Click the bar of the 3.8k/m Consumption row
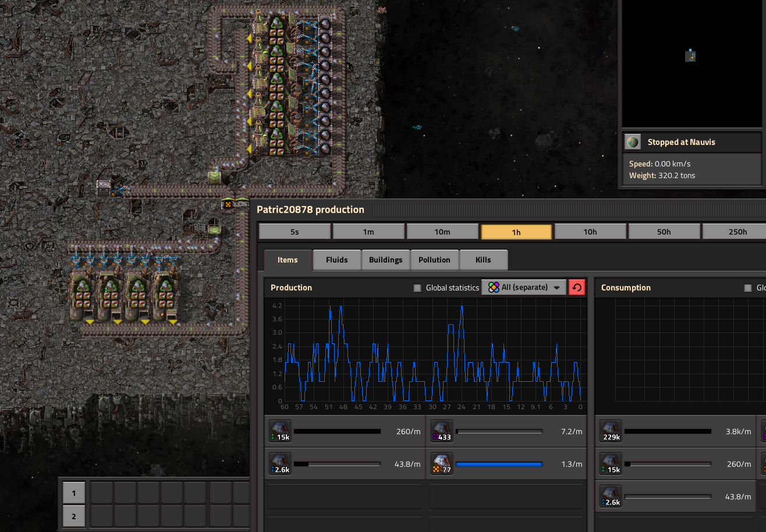766x532 pixels. point(668,431)
